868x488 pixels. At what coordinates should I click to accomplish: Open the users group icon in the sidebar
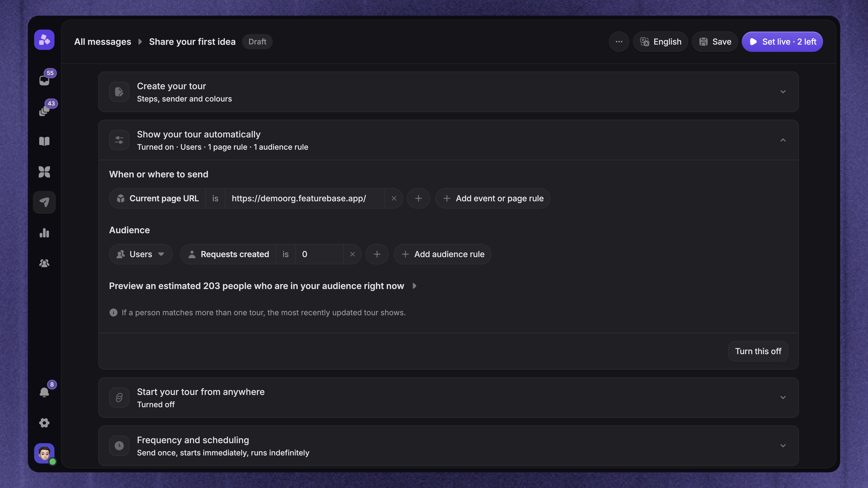coord(44,263)
